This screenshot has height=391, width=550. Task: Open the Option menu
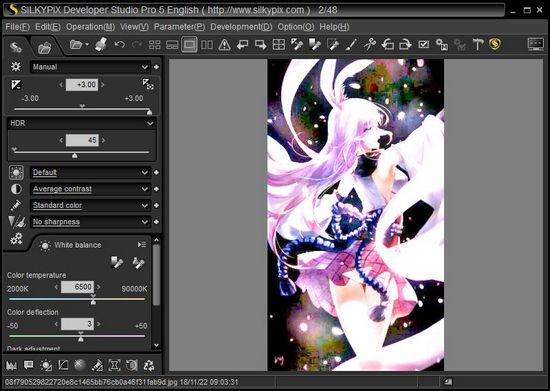point(296,27)
